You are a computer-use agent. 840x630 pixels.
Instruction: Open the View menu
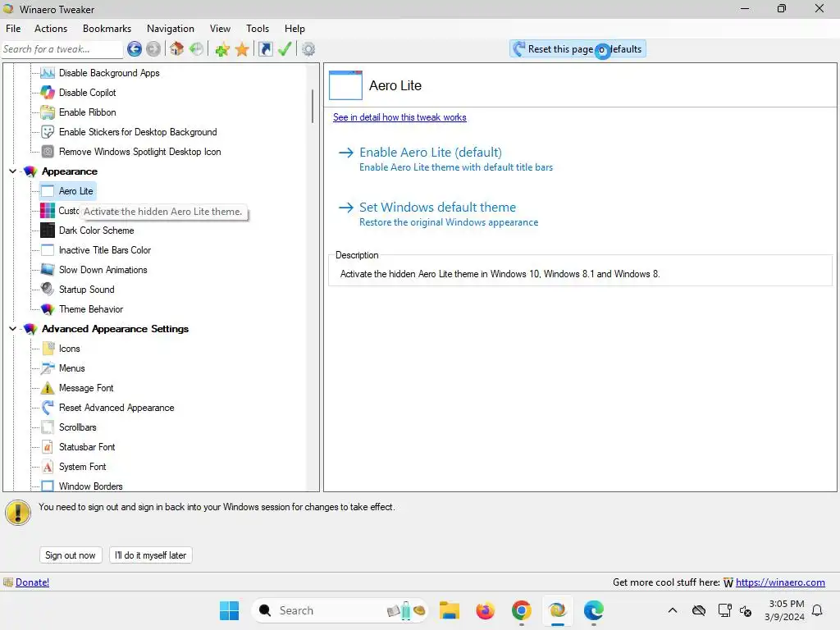tap(220, 29)
